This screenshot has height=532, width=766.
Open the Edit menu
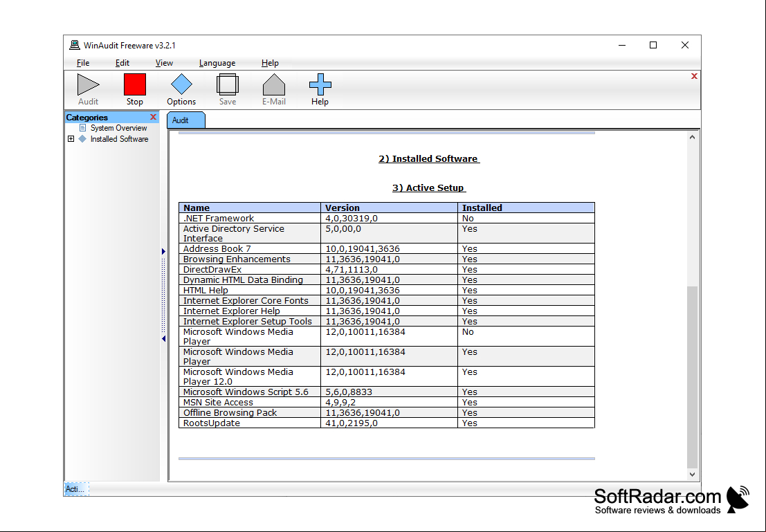click(122, 63)
